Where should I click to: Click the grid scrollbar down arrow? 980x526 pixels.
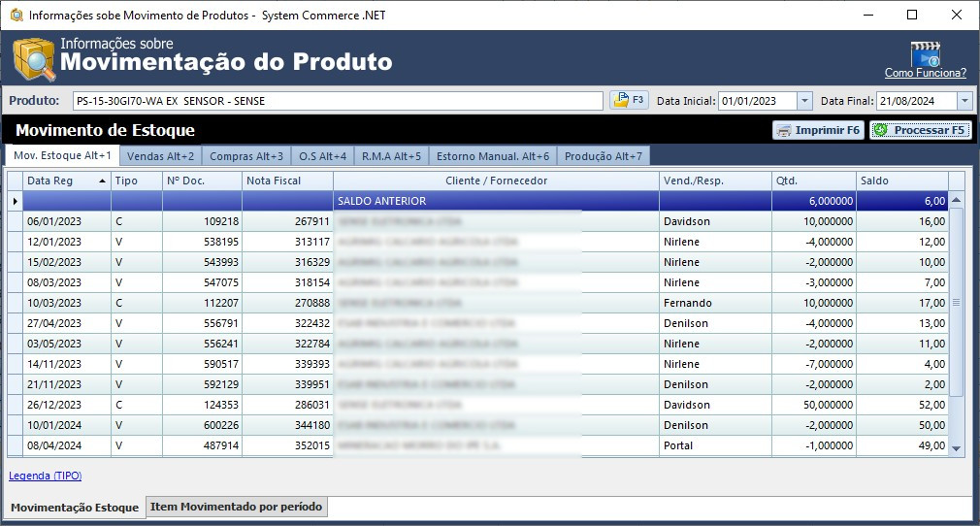tap(957, 448)
